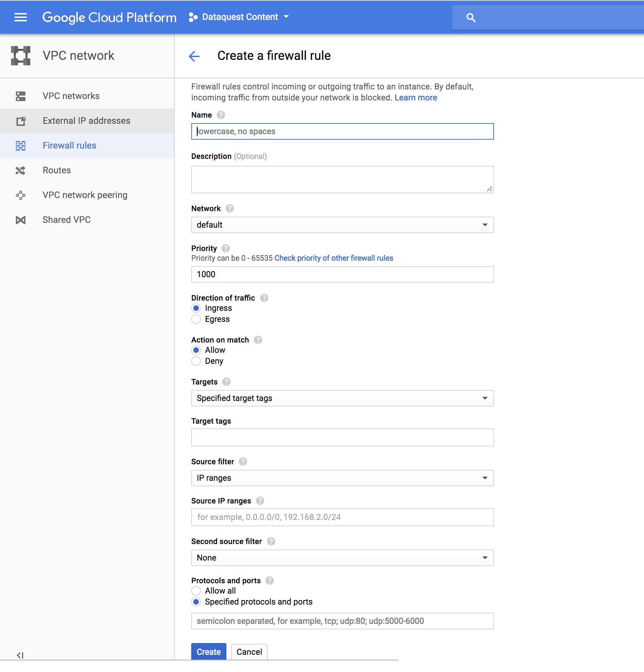Image resolution: width=644 pixels, height=672 pixels.
Task: Select the Deny action radio button
Action: coord(196,361)
